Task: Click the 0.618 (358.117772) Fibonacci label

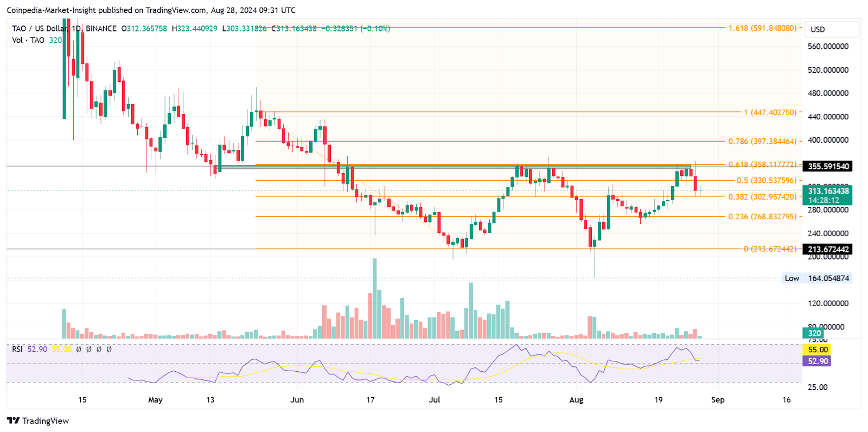Action: (762, 164)
